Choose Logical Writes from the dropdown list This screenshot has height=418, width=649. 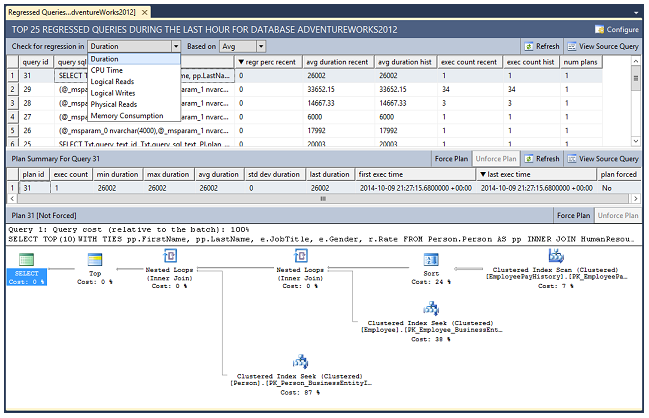tap(134, 93)
